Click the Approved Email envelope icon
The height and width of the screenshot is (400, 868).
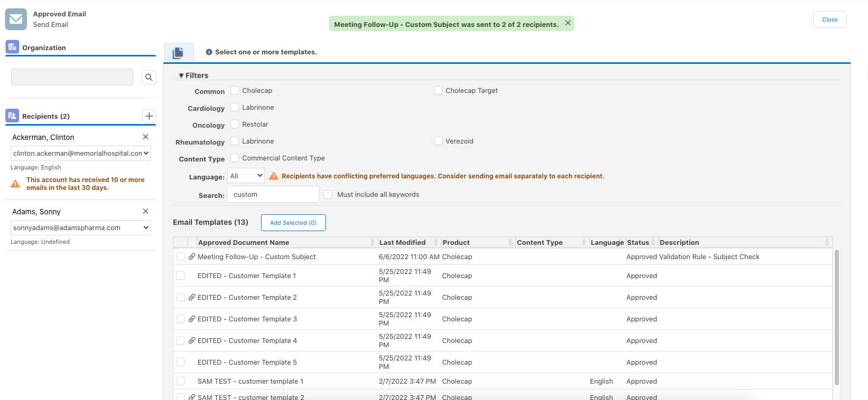point(16,19)
